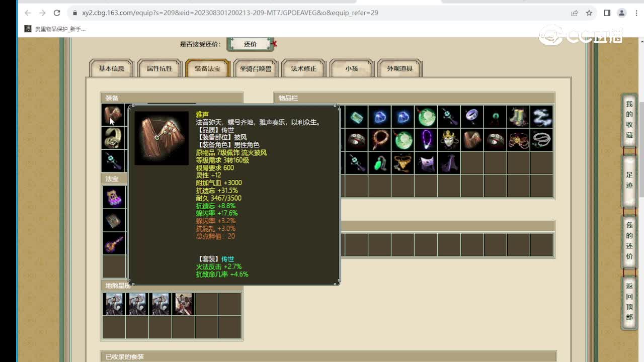
Task: Open 我的还价 in the right sidebar
Action: click(x=629, y=241)
